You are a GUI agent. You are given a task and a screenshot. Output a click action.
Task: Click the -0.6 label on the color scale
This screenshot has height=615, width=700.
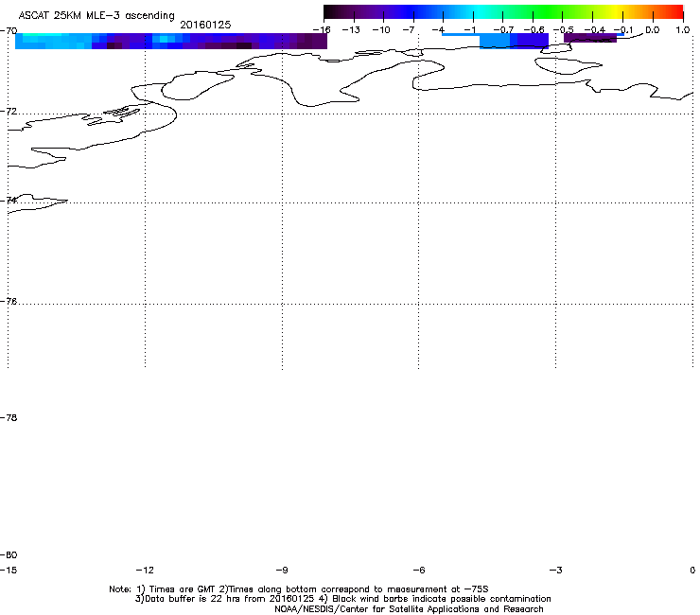pos(534,29)
